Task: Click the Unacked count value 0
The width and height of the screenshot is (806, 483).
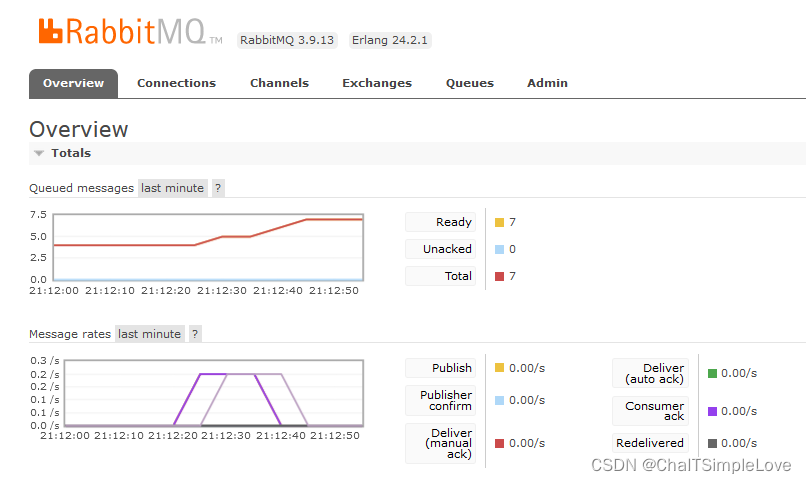Action: coord(512,249)
